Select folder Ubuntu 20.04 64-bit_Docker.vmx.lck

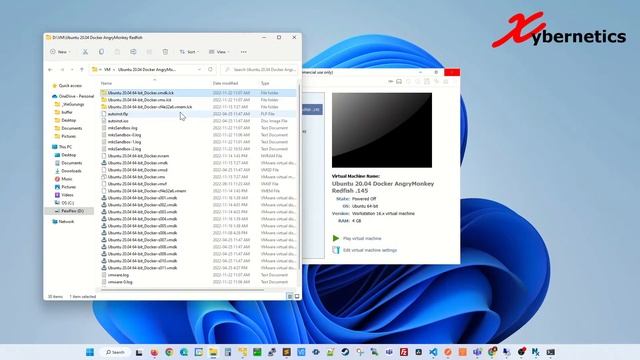136,100
